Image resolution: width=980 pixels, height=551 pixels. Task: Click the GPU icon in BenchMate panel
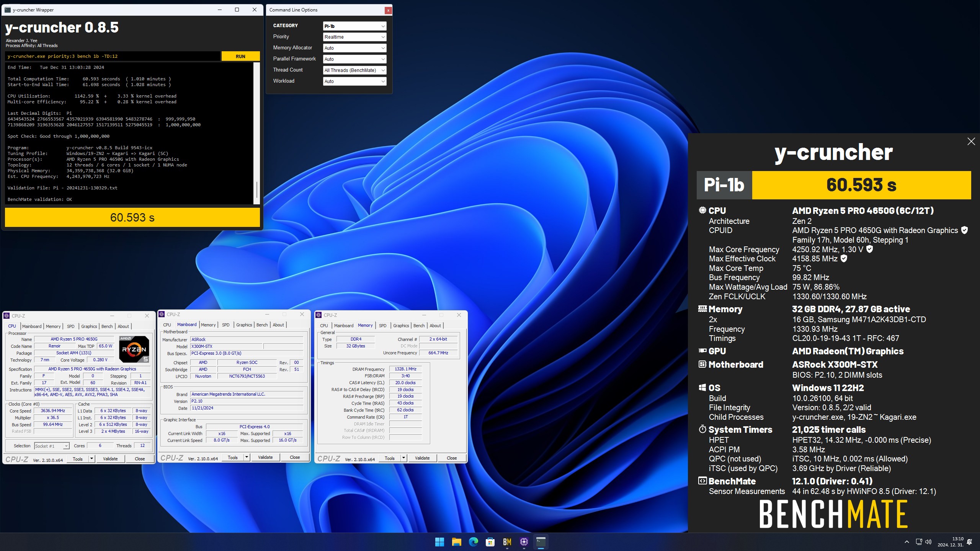click(702, 350)
